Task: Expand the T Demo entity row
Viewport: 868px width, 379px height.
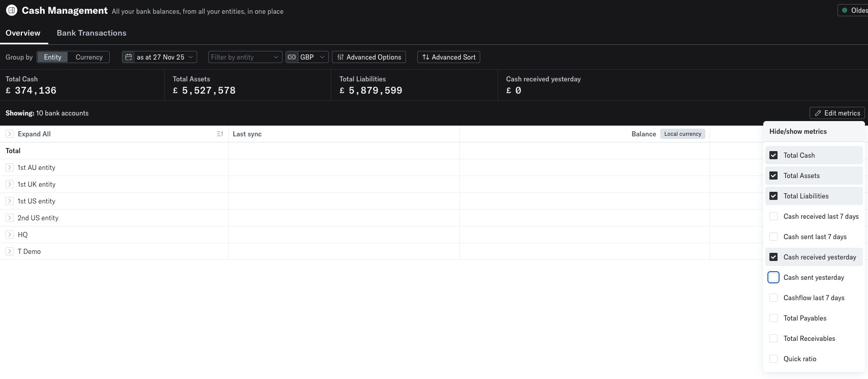Action: [10, 251]
